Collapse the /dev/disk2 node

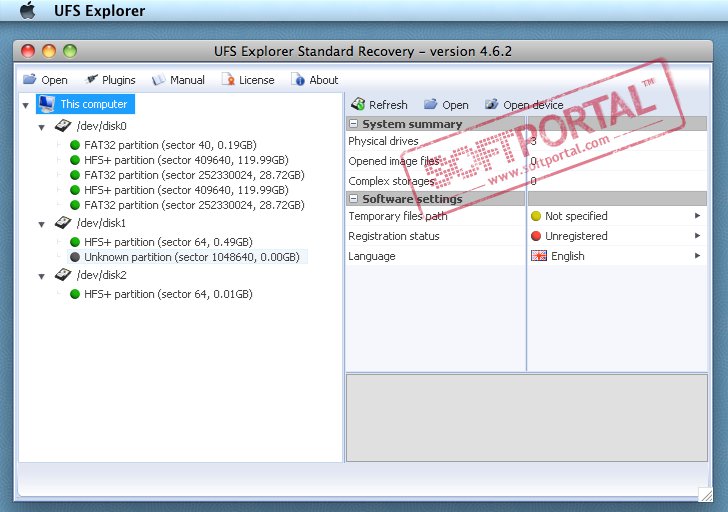pyautogui.click(x=41, y=277)
